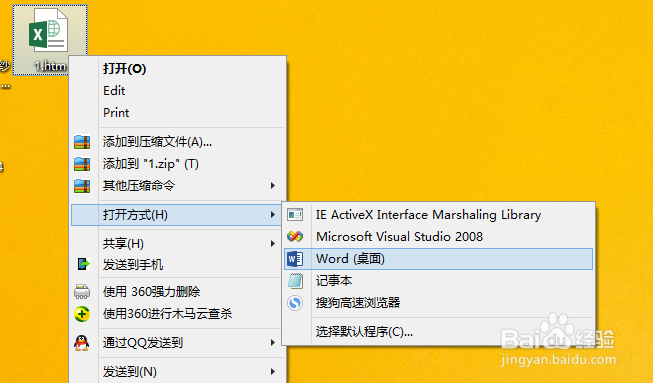Open with Microsoft Visual Studio 2008
The width and height of the screenshot is (653, 383).
coord(399,236)
